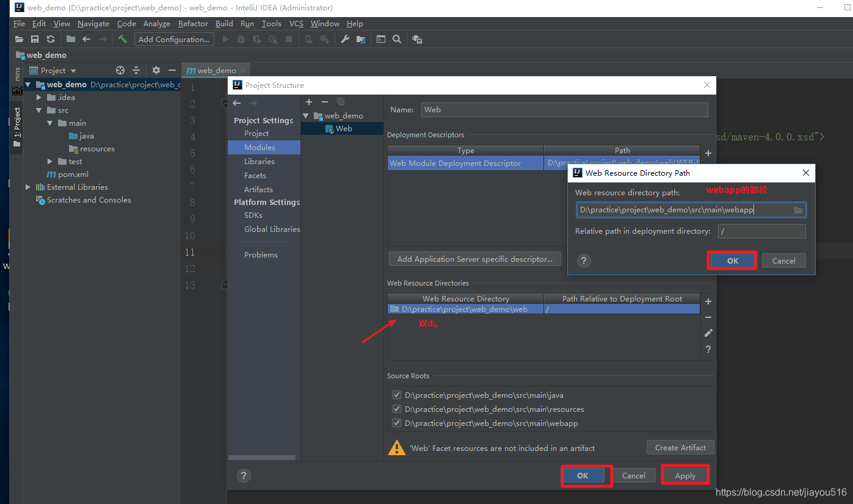This screenshot has width=853, height=504.
Task: Click the copy icon above the module tree
Action: [341, 102]
